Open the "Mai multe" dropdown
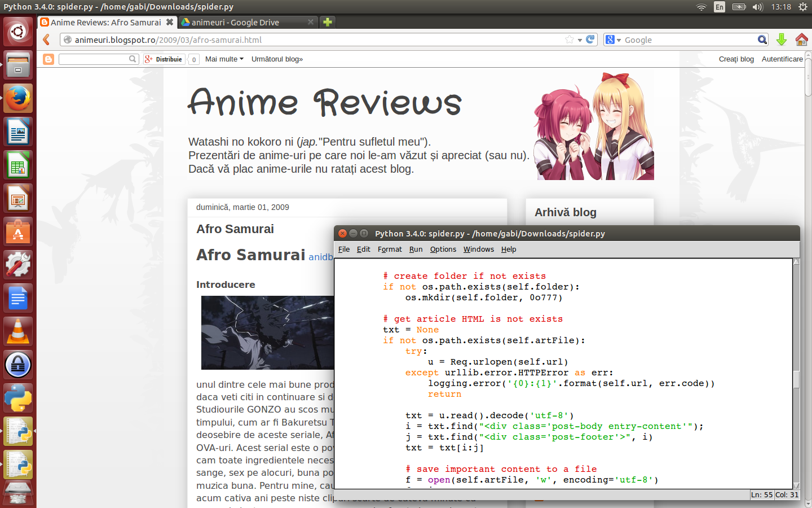812x508 pixels. tap(224, 59)
